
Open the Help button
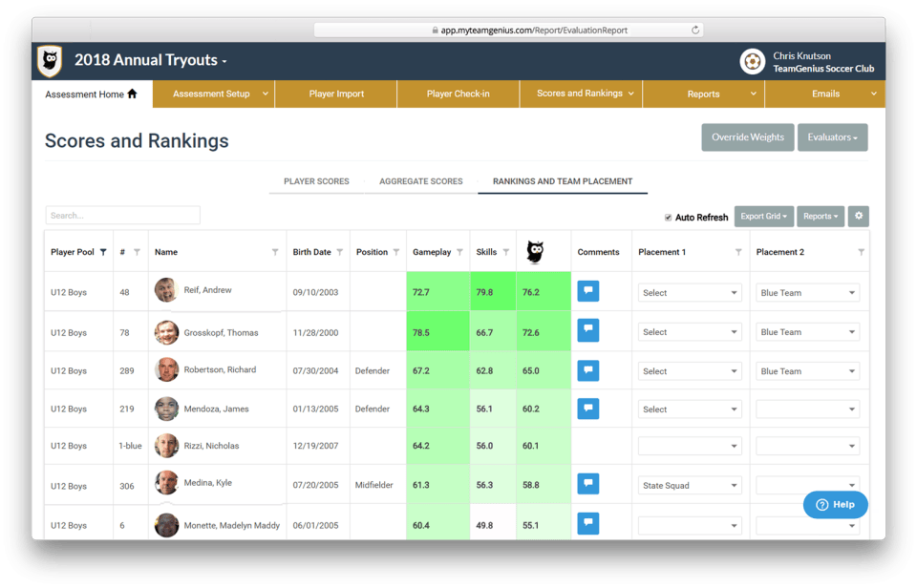(835, 504)
